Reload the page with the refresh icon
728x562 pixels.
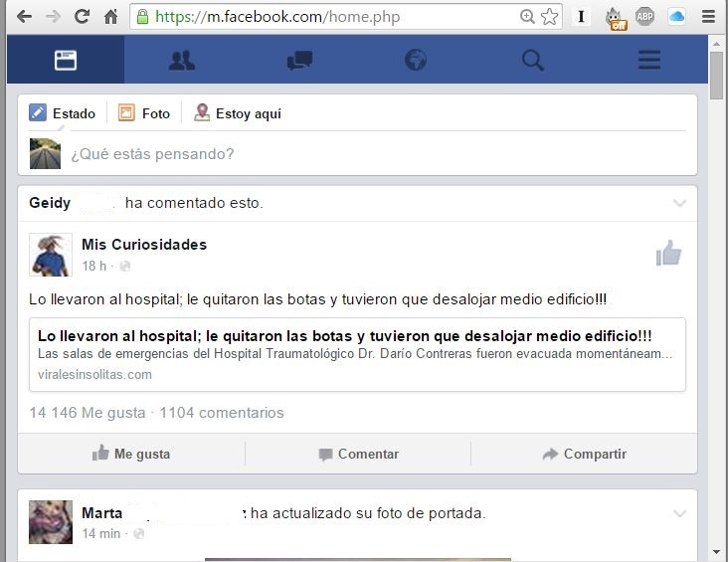pyautogui.click(x=82, y=17)
